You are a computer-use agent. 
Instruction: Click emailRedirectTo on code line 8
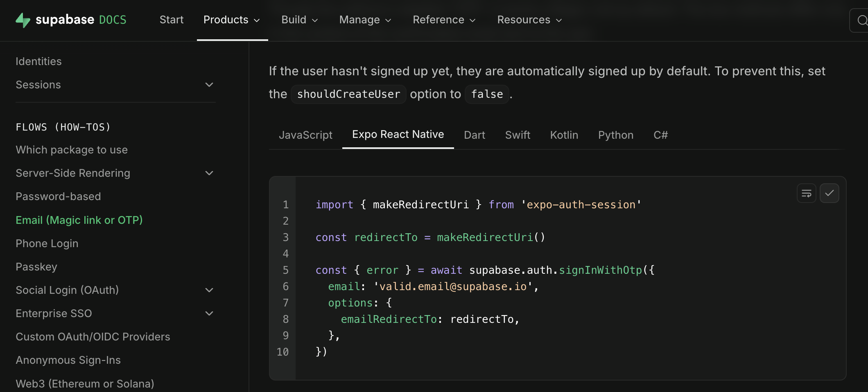(x=389, y=319)
